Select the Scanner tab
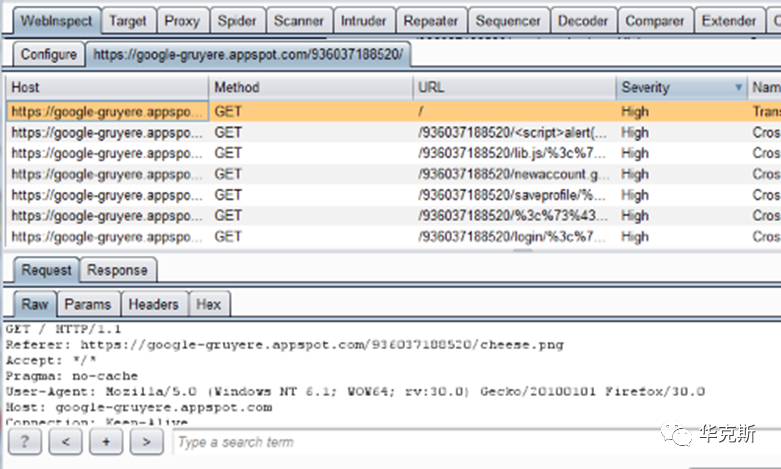781x469 pixels. [299, 20]
